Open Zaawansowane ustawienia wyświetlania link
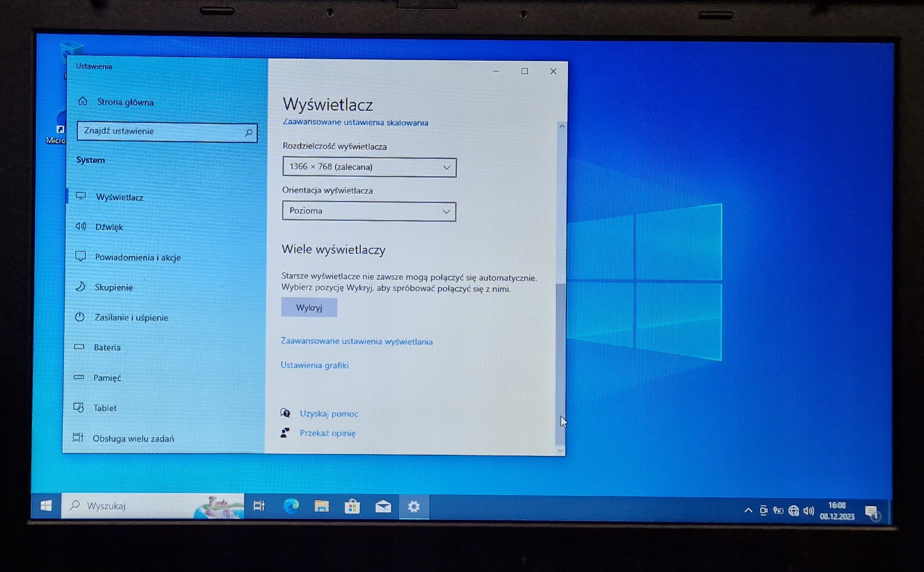 pos(357,341)
